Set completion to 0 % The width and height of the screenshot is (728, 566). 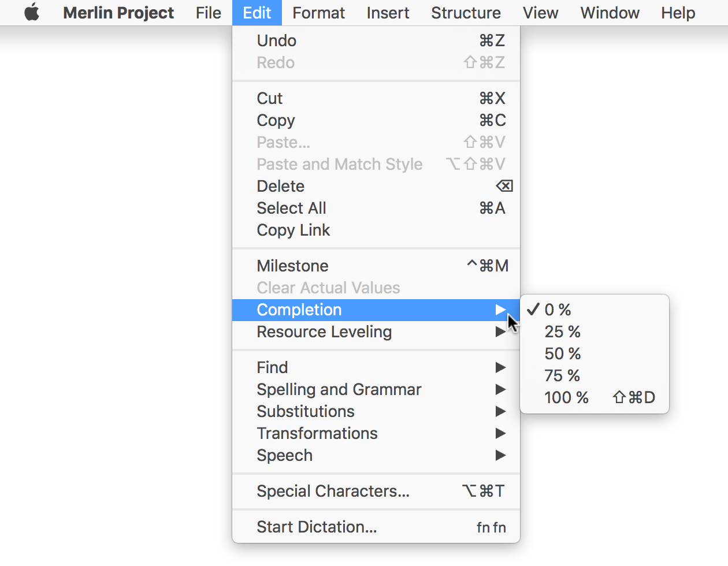(x=595, y=310)
